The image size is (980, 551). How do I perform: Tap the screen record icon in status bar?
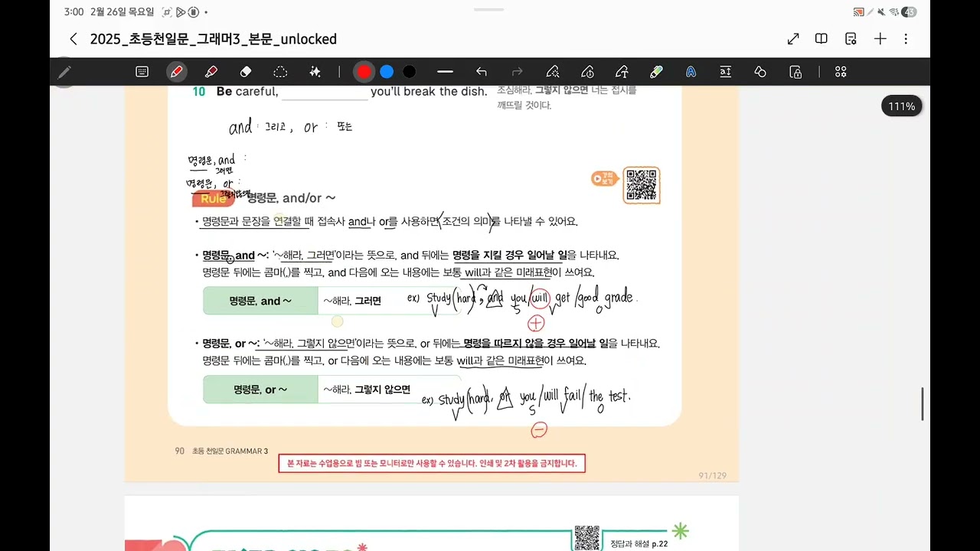click(x=167, y=12)
